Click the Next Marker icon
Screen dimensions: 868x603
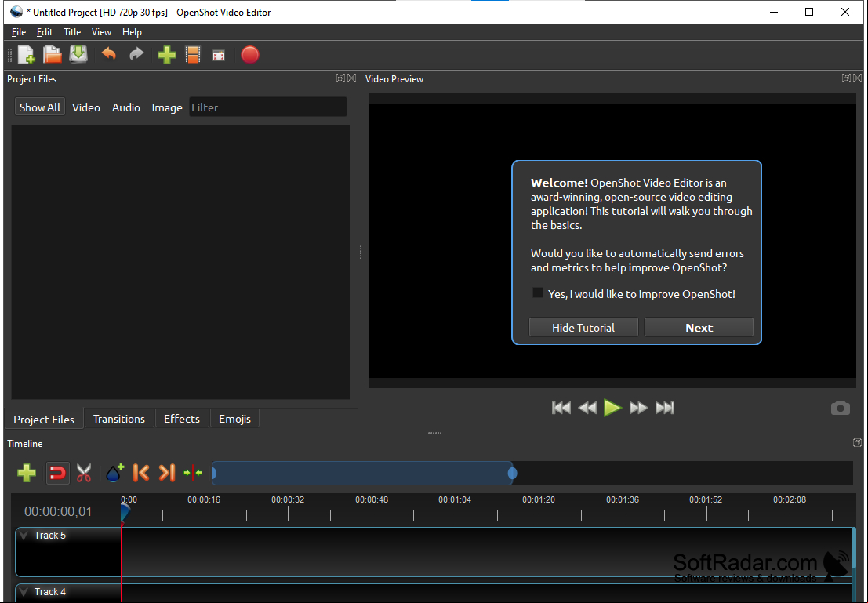coord(167,473)
